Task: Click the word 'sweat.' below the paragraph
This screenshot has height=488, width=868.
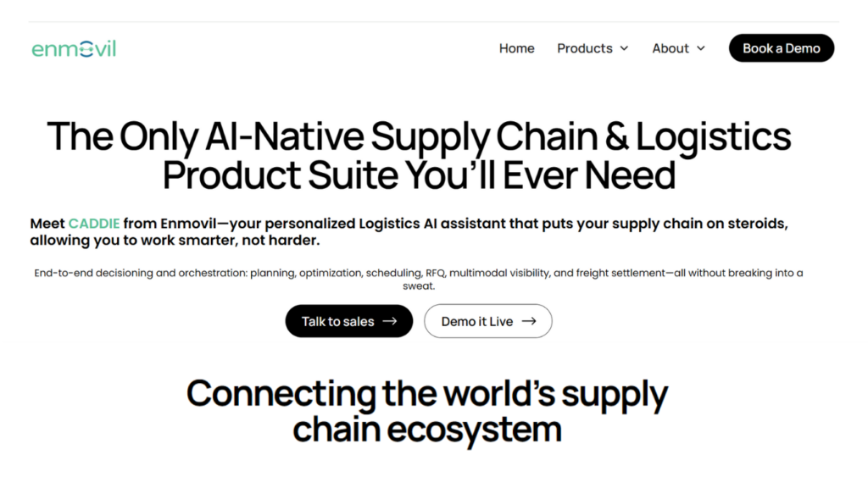Action: tap(419, 286)
